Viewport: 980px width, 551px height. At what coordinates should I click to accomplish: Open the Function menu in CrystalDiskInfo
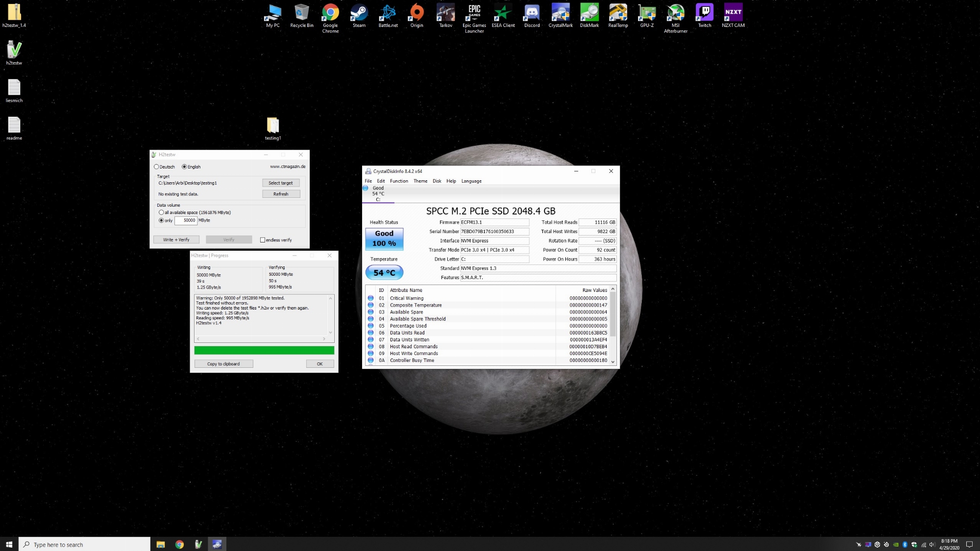pyautogui.click(x=399, y=181)
